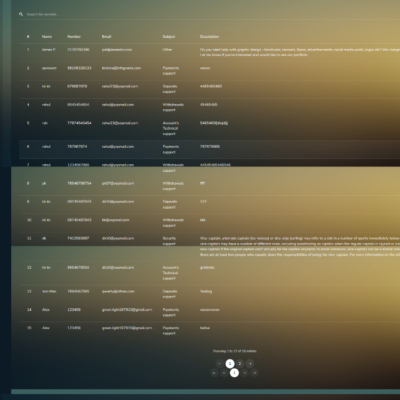The height and width of the screenshot is (400, 400).
Task: Click the name 'Iron Man' in row 13
Action: click(49, 291)
